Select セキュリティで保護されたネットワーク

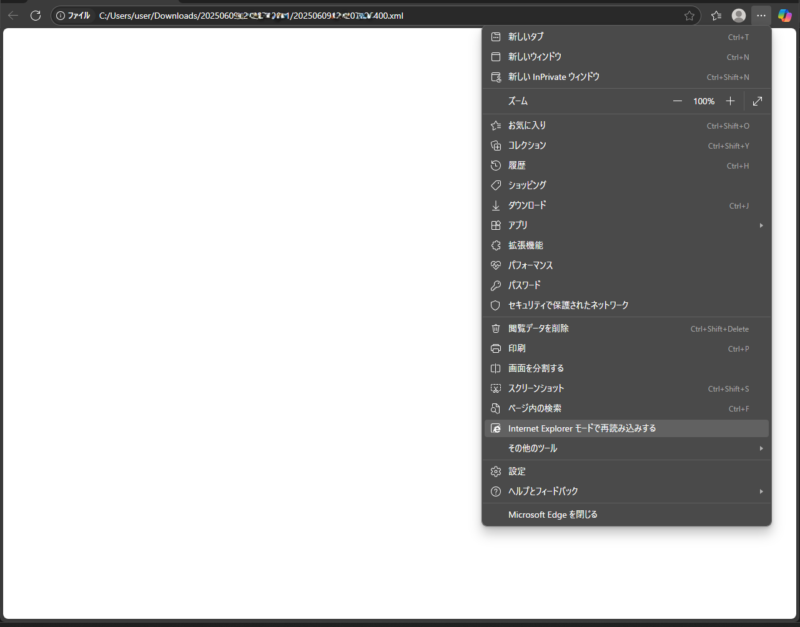pyautogui.click(x=627, y=305)
